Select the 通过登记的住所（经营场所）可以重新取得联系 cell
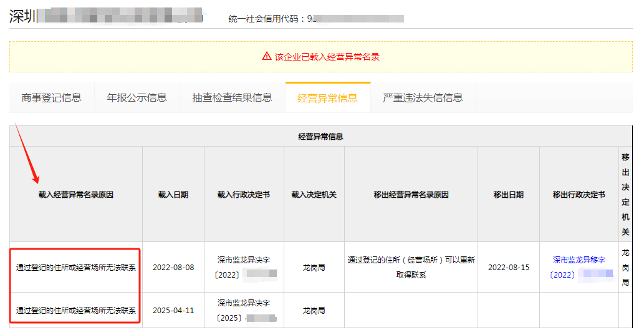The height and width of the screenshot is (335, 644). coord(411,267)
